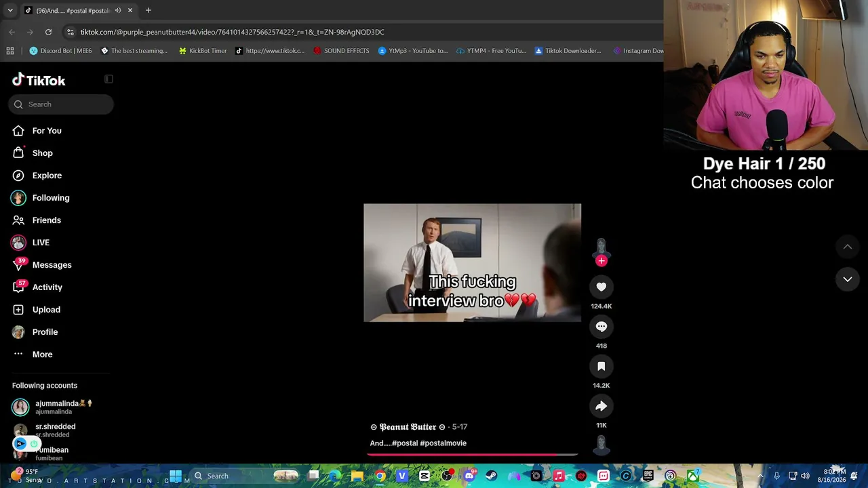Close the TikTok browser tab

(130, 10)
